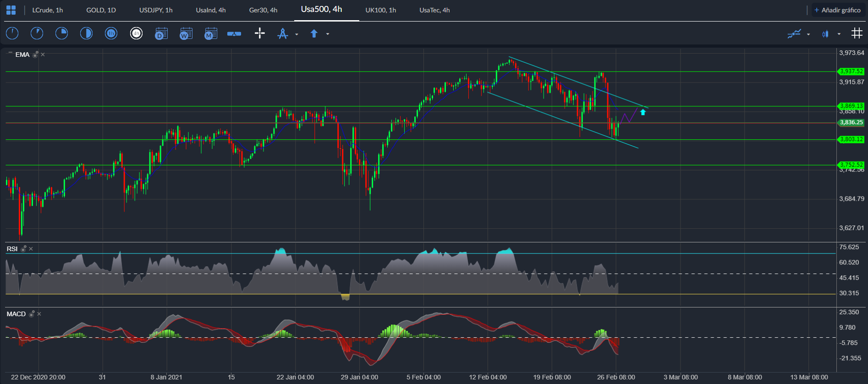The height and width of the screenshot is (384, 868).
Task: Switch to the weekly (W) timeframe
Action: pyautogui.click(x=186, y=33)
